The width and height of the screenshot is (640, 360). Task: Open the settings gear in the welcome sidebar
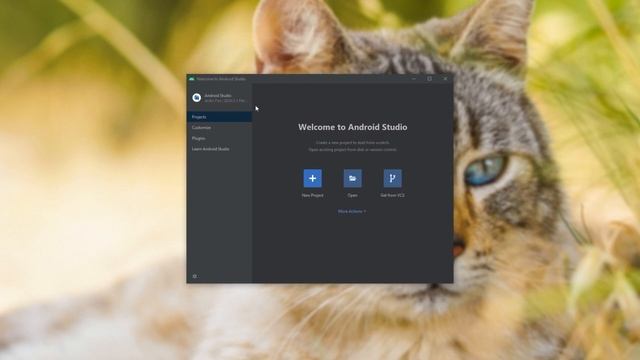195,276
